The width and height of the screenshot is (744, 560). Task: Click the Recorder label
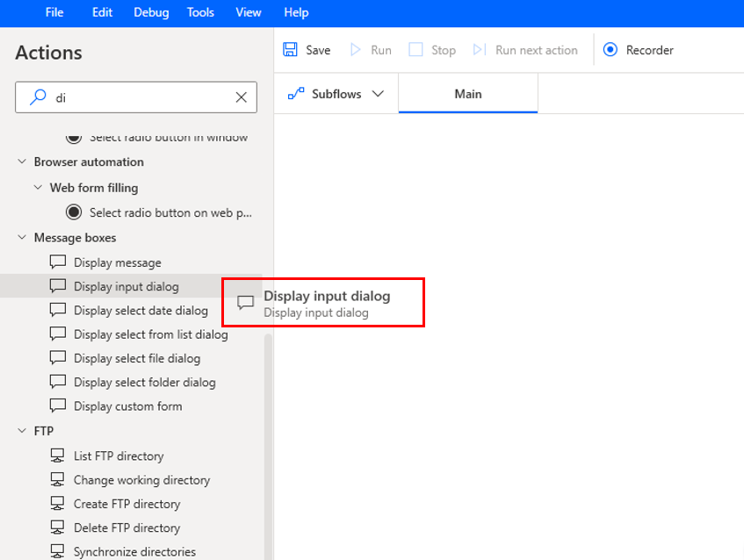click(x=650, y=50)
